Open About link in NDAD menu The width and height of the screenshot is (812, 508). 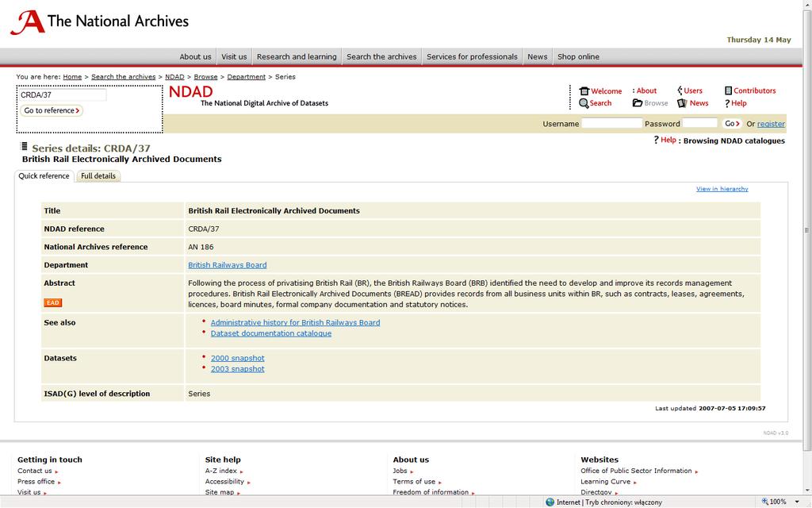pos(645,90)
